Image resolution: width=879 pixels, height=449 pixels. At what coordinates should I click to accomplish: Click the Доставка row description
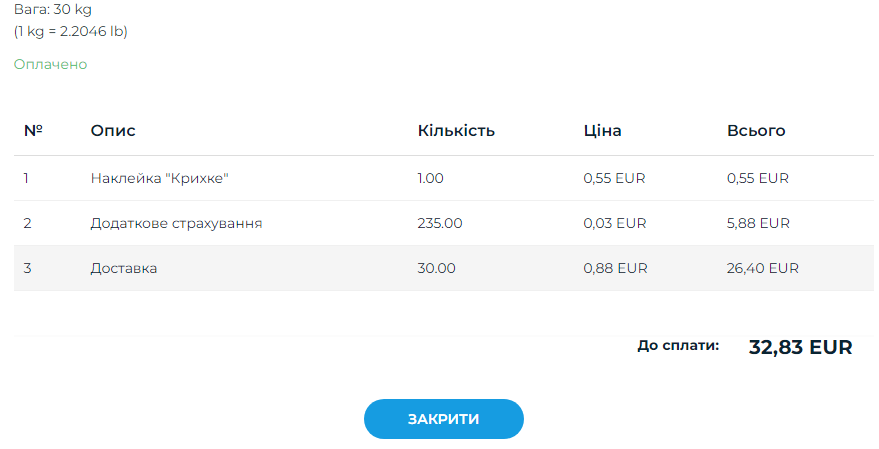(124, 268)
